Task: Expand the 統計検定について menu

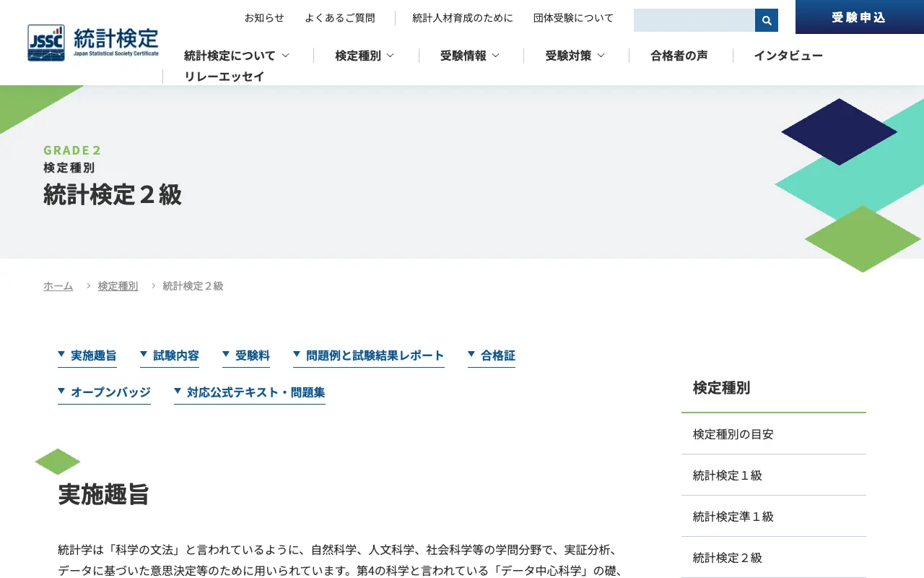Action: click(x=237, y=56)
